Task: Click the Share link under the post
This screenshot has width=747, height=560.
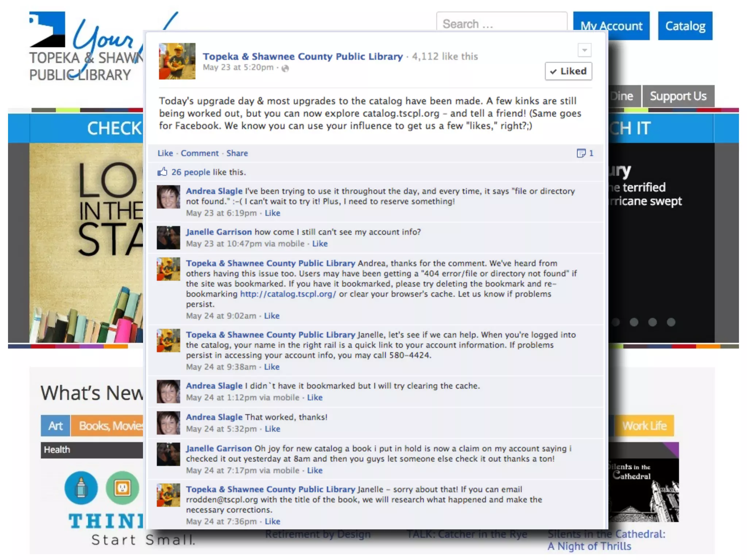Action: pyautogui.click(x=237, y=153)
